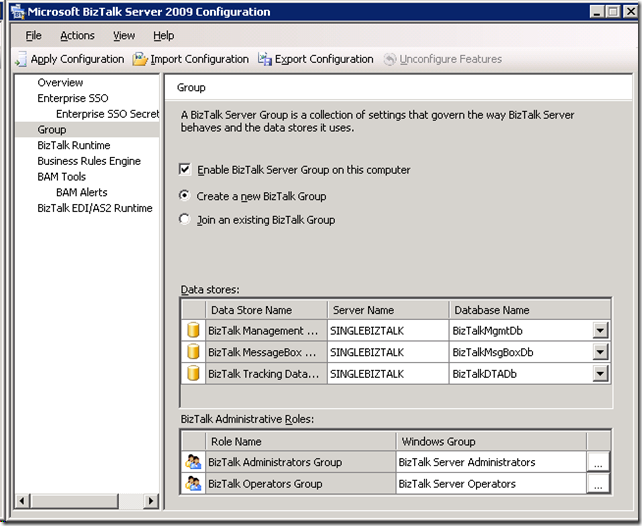Click navigation pane scroll left arrow

[23, 501]
